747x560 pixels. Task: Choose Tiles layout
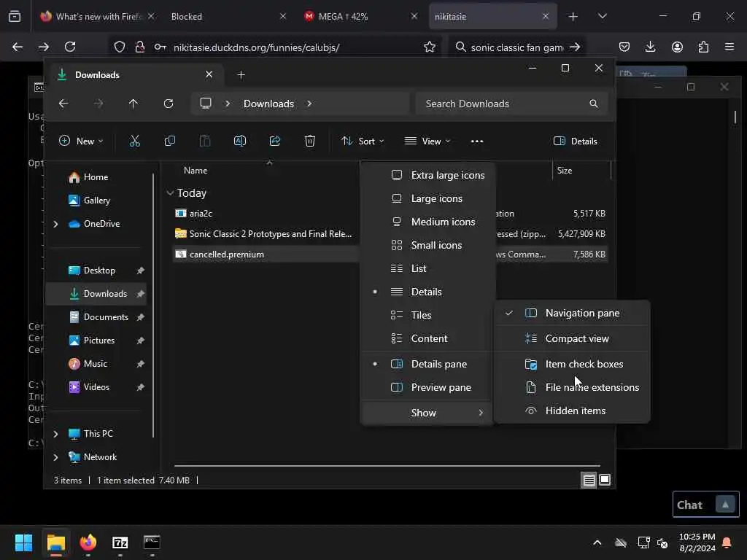tap(427, 315)
